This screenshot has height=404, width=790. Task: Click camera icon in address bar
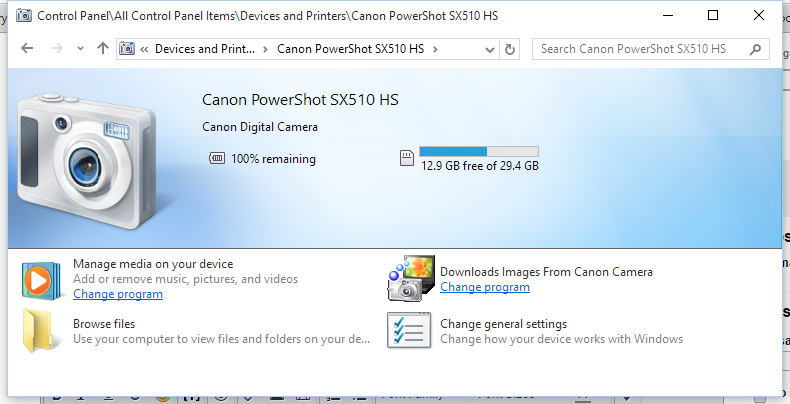tap(127, 48)
